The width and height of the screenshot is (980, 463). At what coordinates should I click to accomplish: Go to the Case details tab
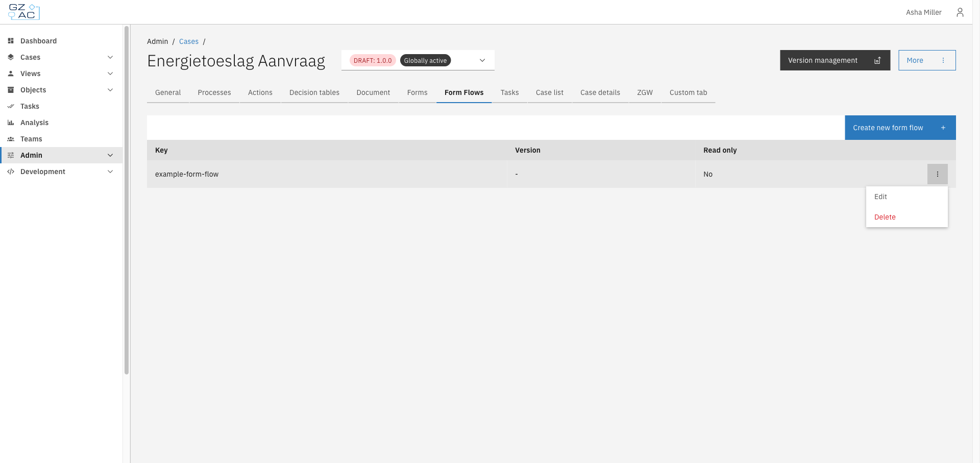(x=600, y=92)
